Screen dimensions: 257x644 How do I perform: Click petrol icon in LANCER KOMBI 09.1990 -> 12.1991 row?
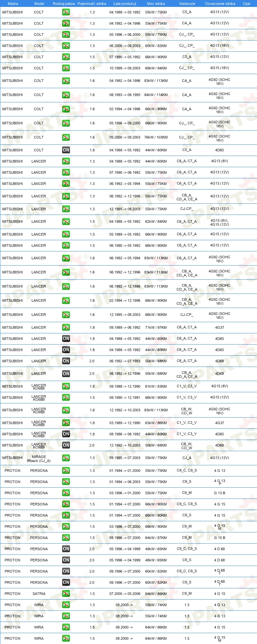(66, 398)
